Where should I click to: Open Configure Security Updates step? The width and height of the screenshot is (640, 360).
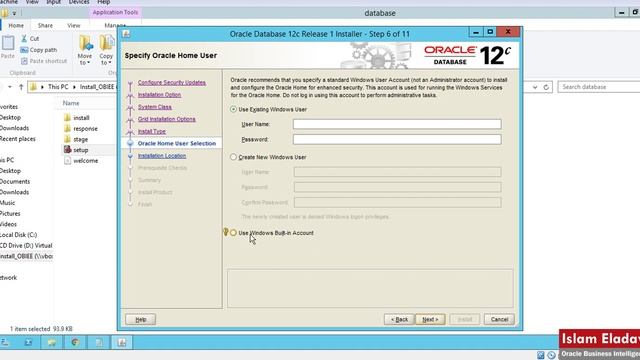point(171,82)
